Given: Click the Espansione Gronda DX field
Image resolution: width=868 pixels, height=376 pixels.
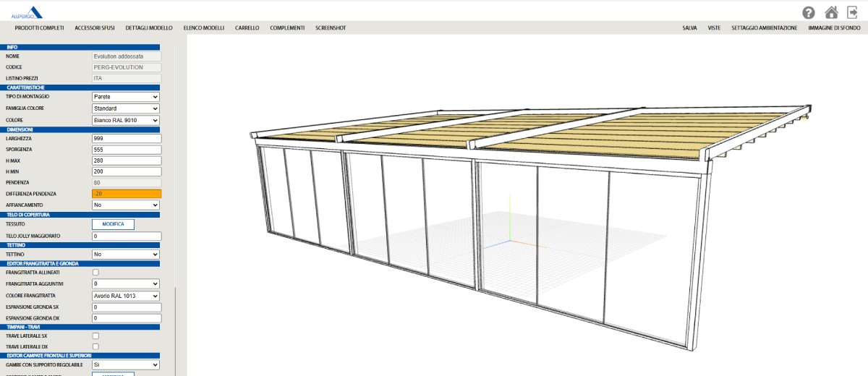Looking at the screenshot, I should (127, 317).
